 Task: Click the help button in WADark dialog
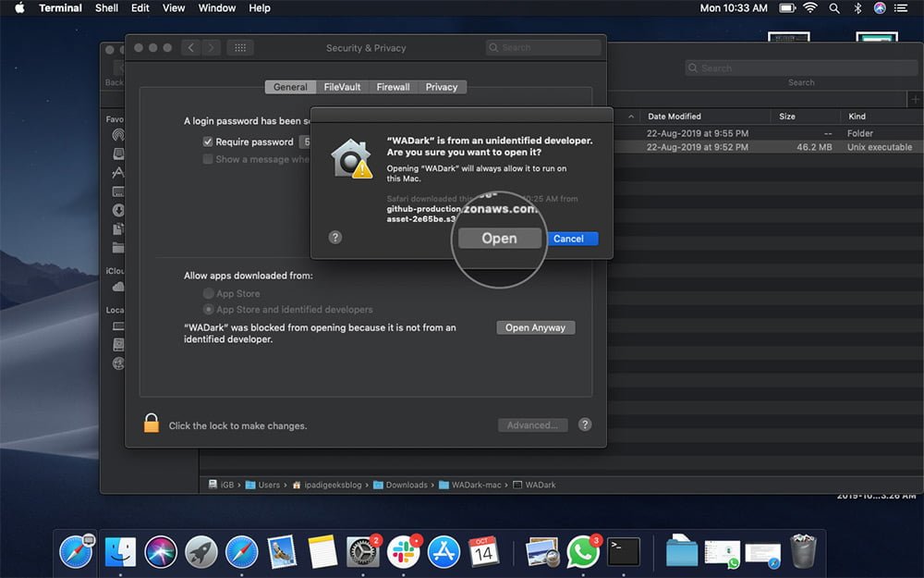pyautogui.click(x=334, y=237)
